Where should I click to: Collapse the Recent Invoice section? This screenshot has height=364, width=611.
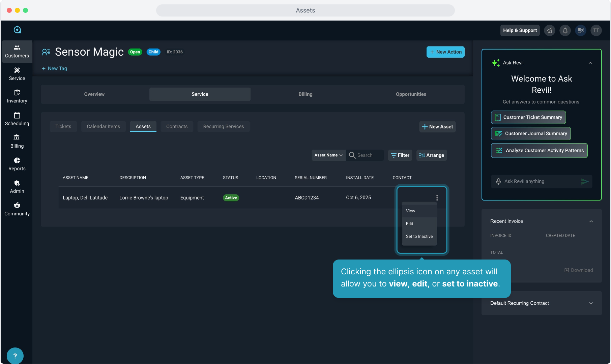(591, 221)
